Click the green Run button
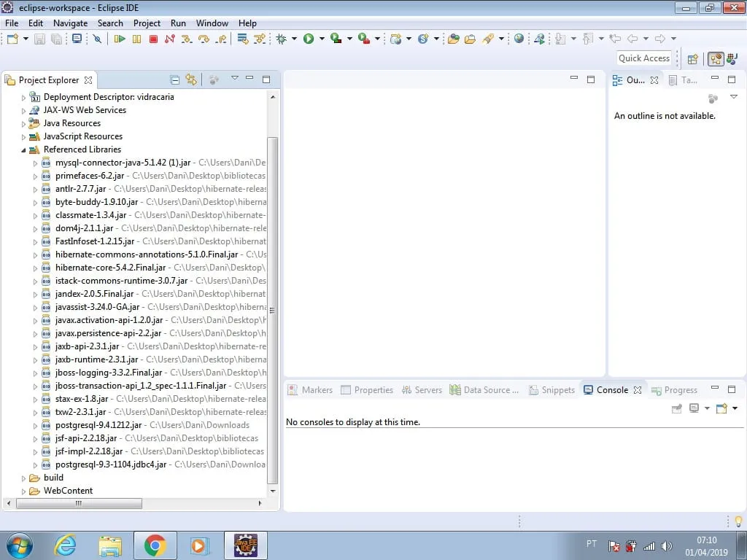 click(309, 39)
